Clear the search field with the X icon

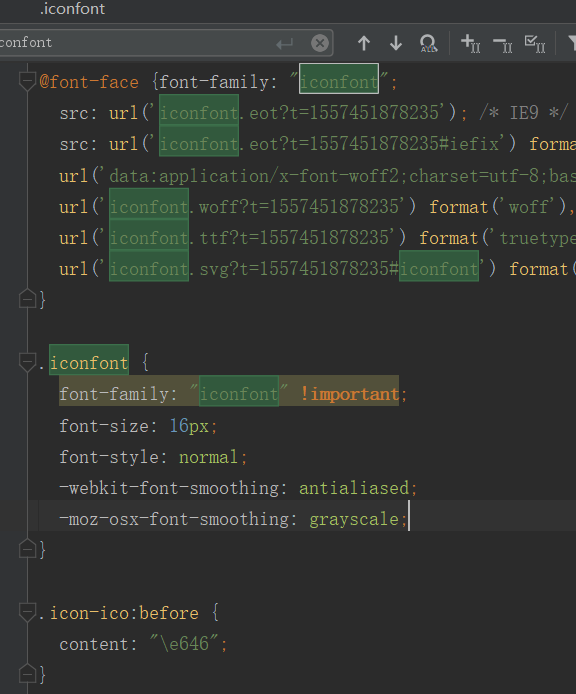[x=319, y=43]
